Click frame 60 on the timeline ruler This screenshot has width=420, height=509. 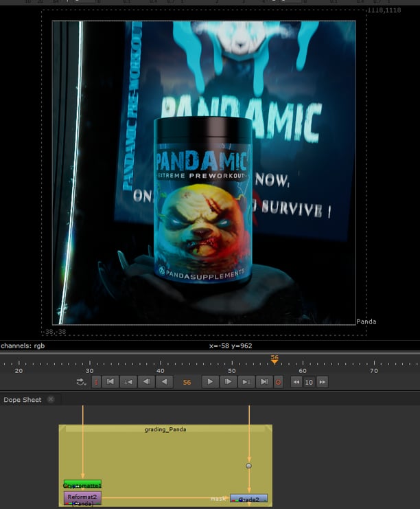303,370
